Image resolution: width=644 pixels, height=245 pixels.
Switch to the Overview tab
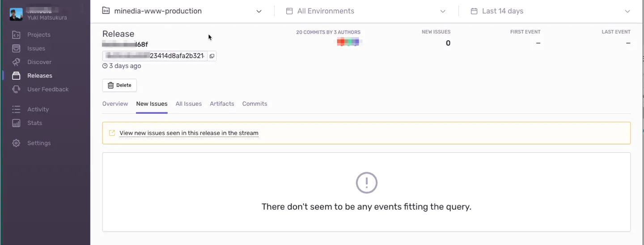click(115, 104)
